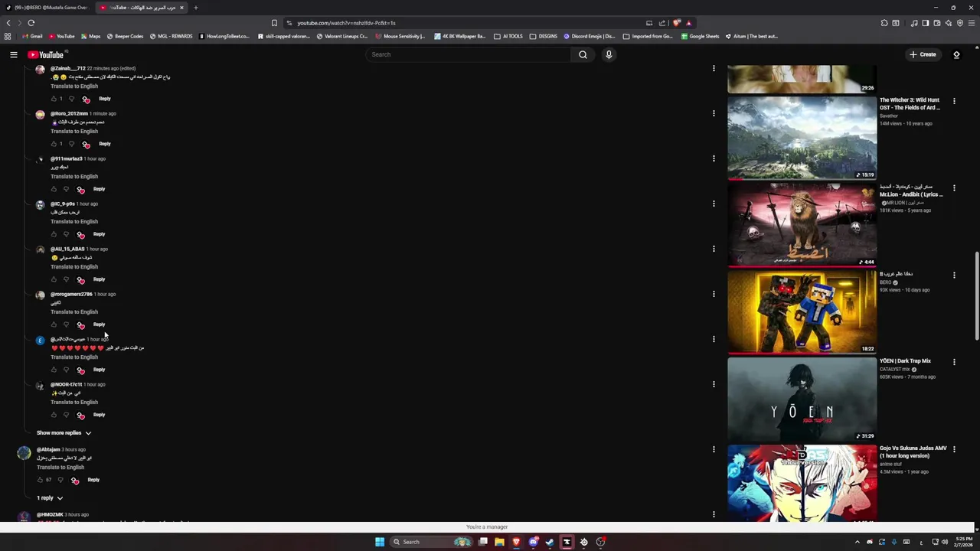The height and width of the screenshot is (551, 980).
Task: Open The Witcher 3 Wild Hunt OST thumbnail
Action: point(802,138)
